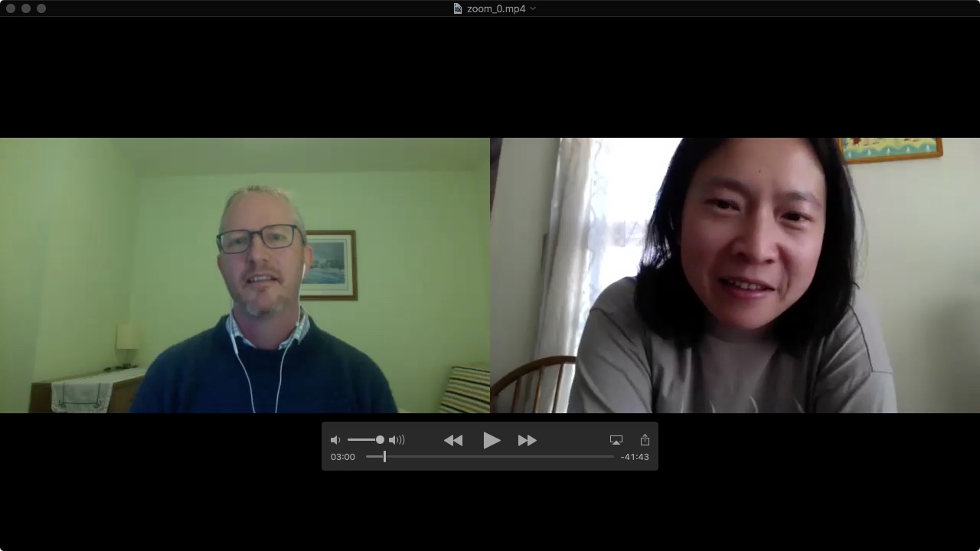Adjust the volume slider knob
This screenshot has width=980, height=551.
pyautogui.click(x=380, y=439)
